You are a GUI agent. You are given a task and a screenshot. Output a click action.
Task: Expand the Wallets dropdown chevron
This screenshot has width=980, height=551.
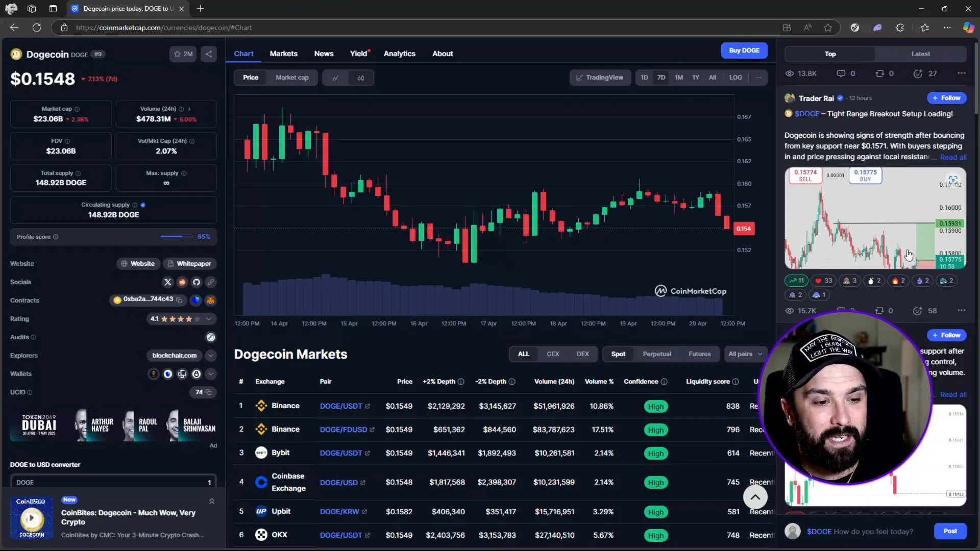click(211, 374)
